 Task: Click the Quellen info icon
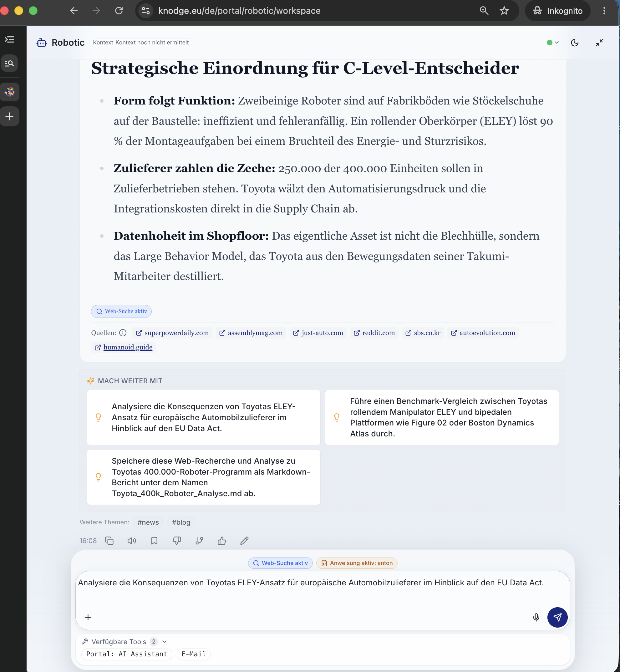pos(123,333)
